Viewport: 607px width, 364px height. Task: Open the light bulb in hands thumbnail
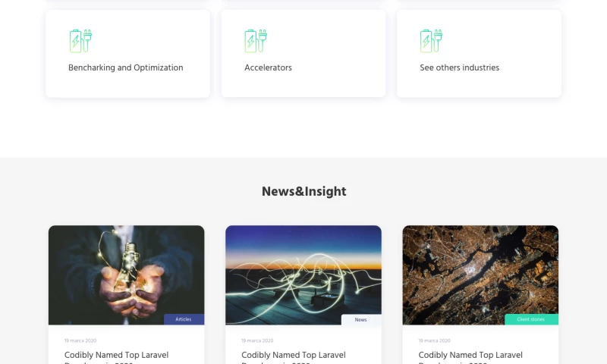(x=126, y=275)
